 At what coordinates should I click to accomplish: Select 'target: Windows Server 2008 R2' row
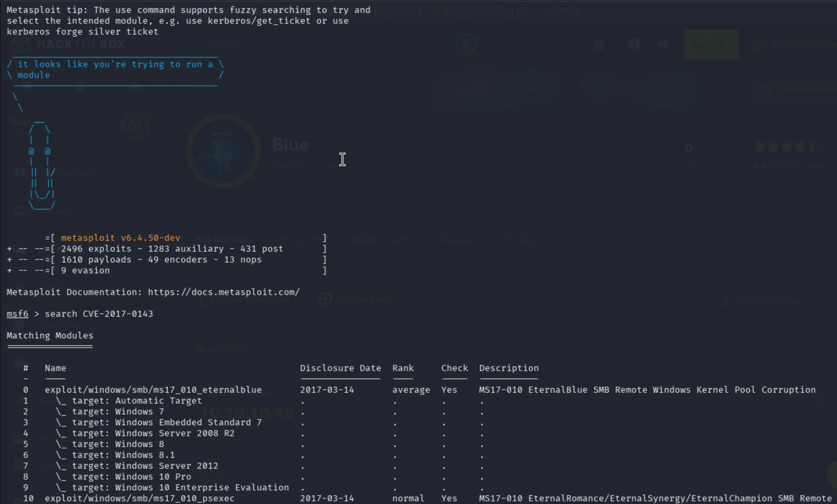point(145,433)
